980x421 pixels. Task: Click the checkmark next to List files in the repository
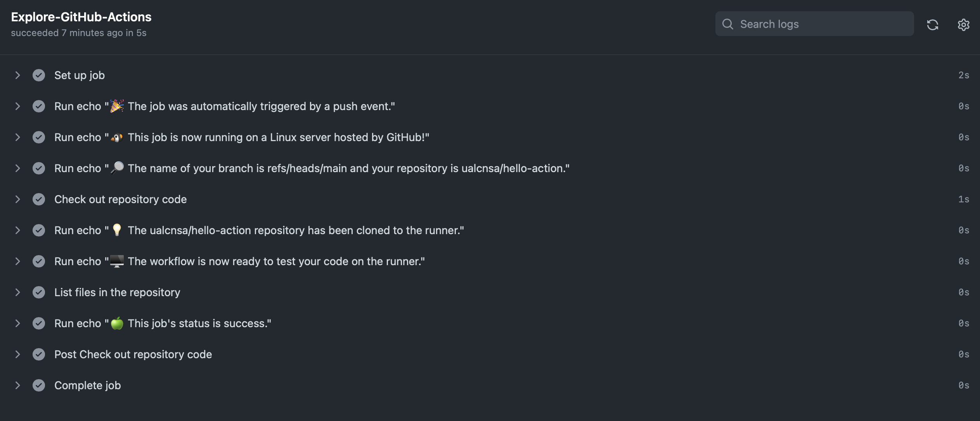[39, 292]
